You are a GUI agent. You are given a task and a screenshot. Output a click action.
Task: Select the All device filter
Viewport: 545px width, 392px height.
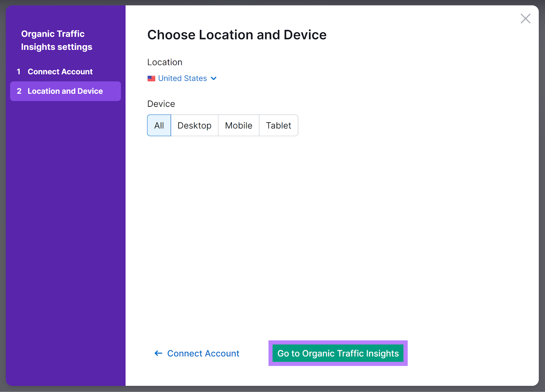click(159, 125)
